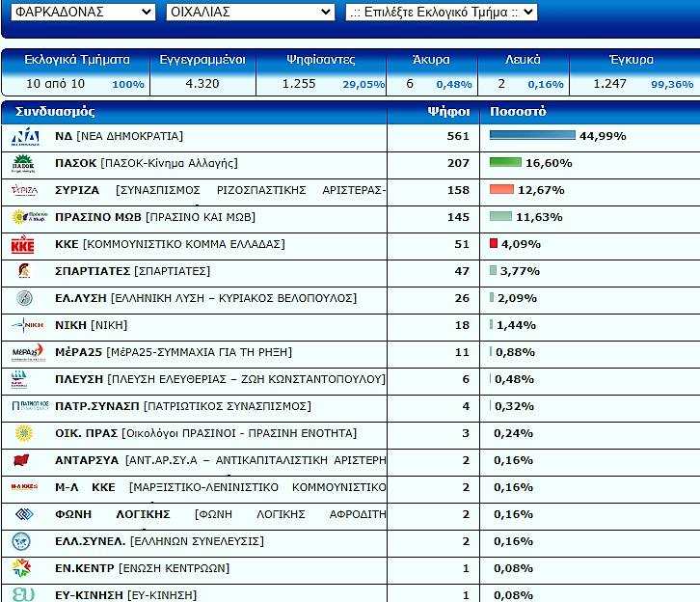The height and width of the screenshot is (602, 700).
Task: Click the ΚΚΕ red logo icon
Action: click(x=23, y=245)
